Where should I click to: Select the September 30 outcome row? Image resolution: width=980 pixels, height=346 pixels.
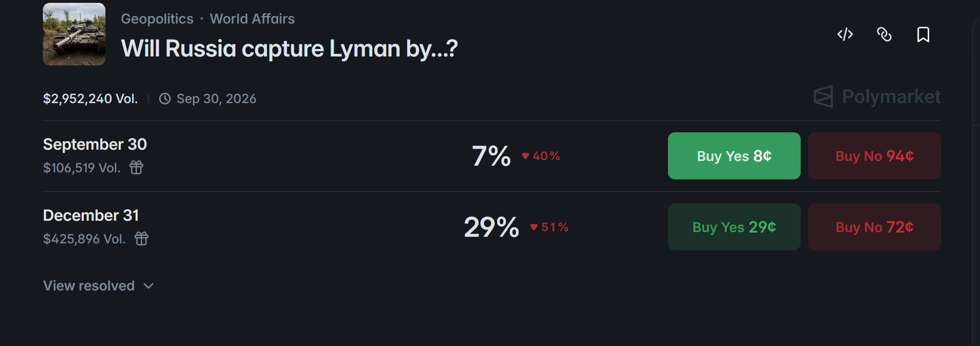(x=492, y=156)
